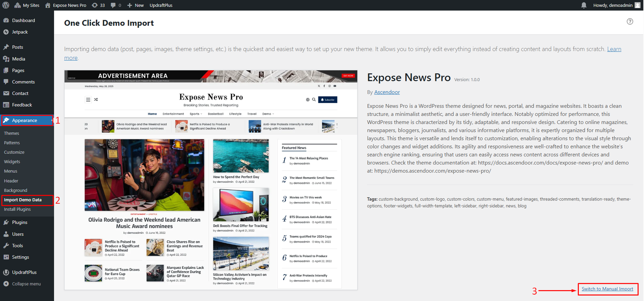This screenshot has width=644, height=301.
Task: Click the Subscribe button in preview
Action: [x=328, y=99]
